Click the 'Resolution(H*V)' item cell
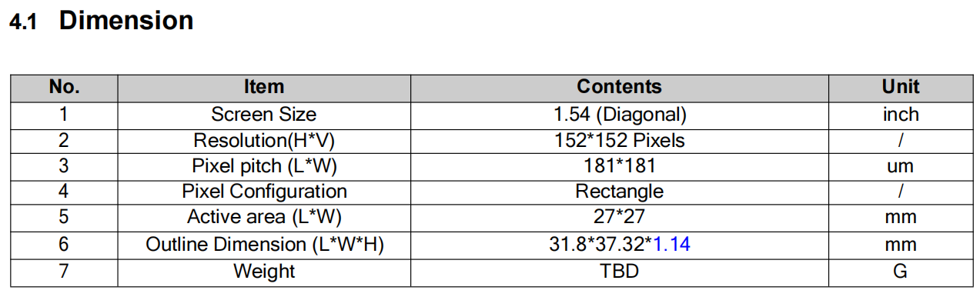The image size is (980, 307). (264, 141)
